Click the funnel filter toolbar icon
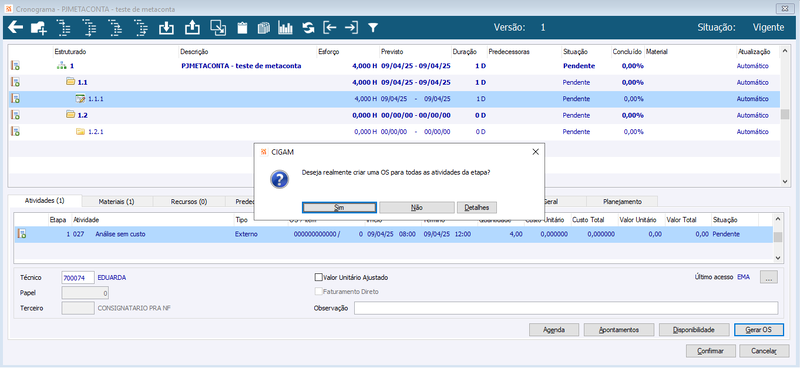This screenshot has width=800, height=368. pyautogui.click(x=373, y=28)
